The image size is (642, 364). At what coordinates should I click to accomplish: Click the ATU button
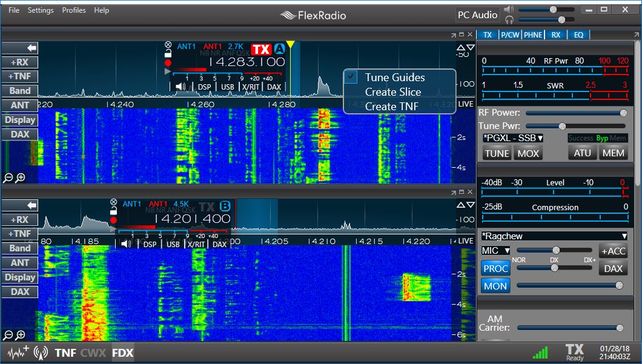(582, 153)
